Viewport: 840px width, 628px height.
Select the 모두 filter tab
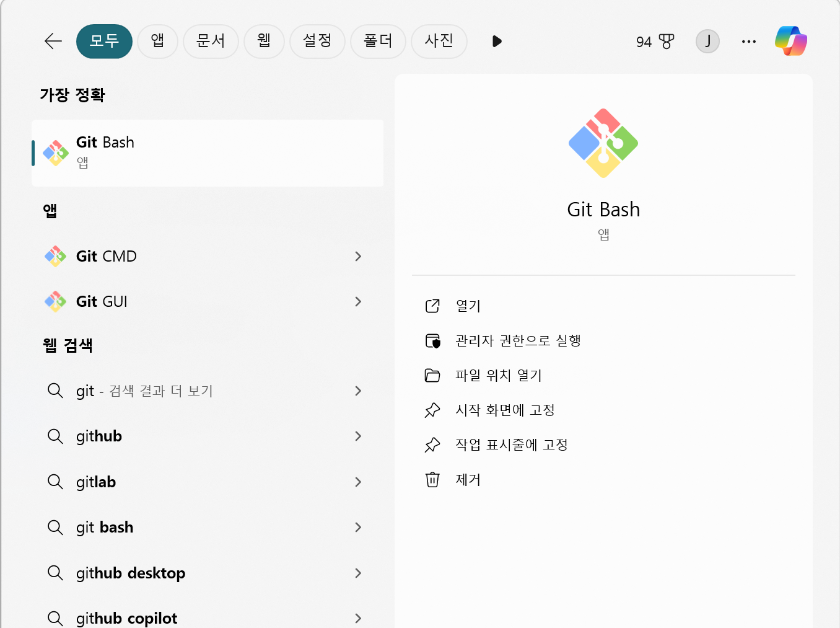pos(104,42)
